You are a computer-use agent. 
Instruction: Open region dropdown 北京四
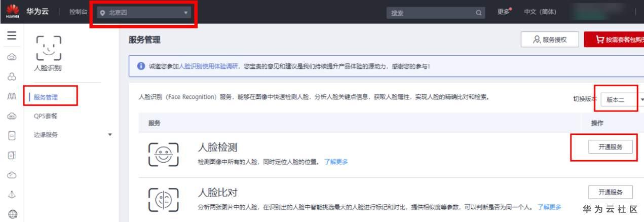143,12
